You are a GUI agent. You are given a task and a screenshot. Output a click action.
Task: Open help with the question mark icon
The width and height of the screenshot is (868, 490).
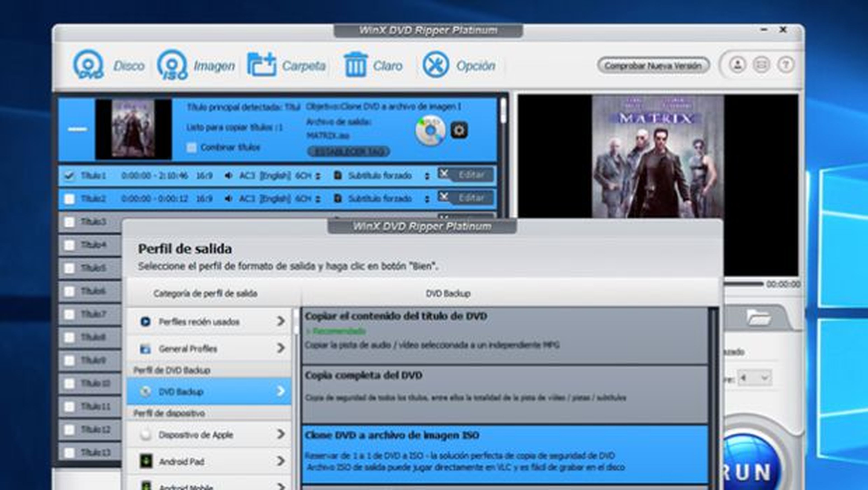click(x=785, y=64)
